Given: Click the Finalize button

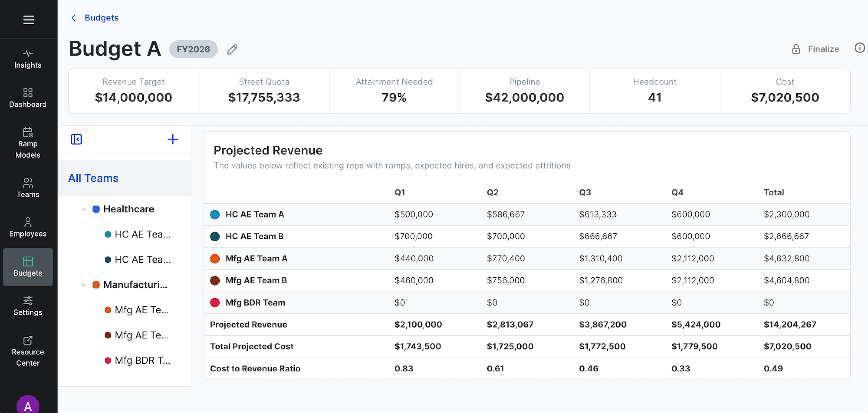Looking at the screenshot, I should click(x=815, y=49).
